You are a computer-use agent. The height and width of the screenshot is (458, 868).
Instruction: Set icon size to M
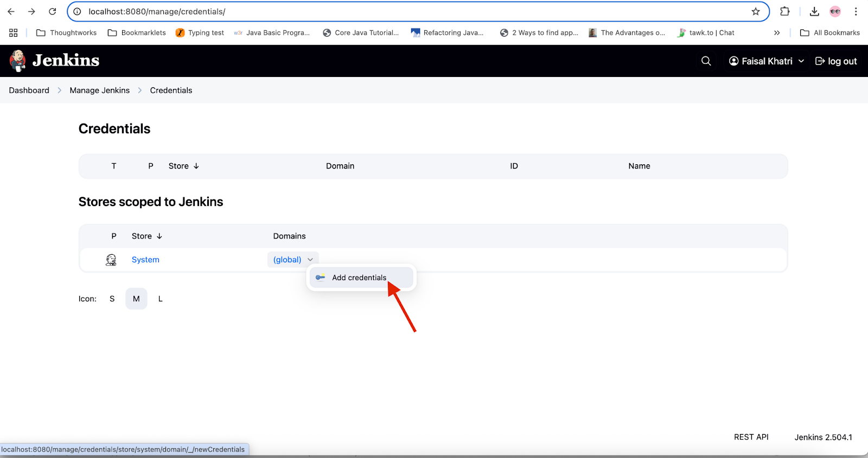(x=136, y=299)
